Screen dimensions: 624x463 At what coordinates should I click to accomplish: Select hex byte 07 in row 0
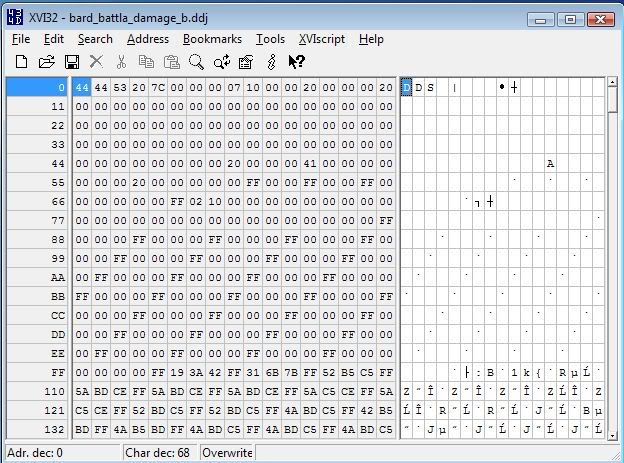click(234, 87)
